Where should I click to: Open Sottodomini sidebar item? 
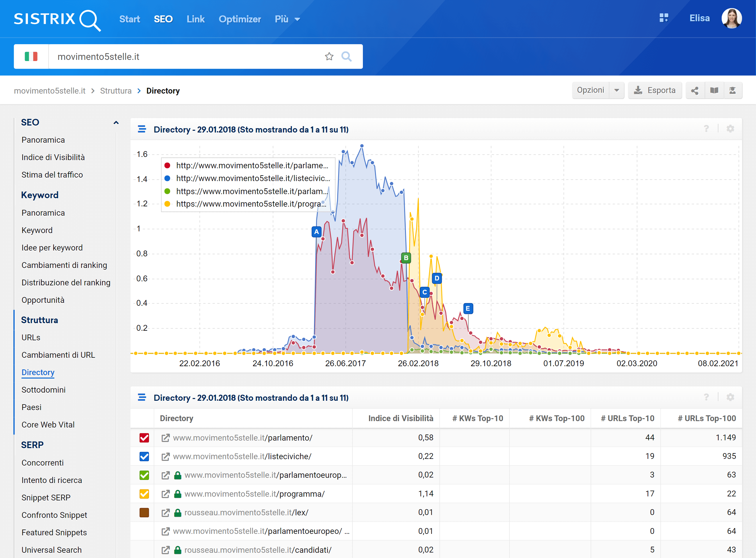44,390
